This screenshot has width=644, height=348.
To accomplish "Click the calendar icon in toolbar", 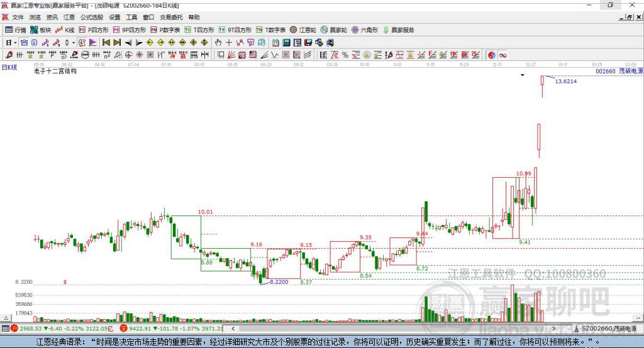I will click(x=275, y=43).
